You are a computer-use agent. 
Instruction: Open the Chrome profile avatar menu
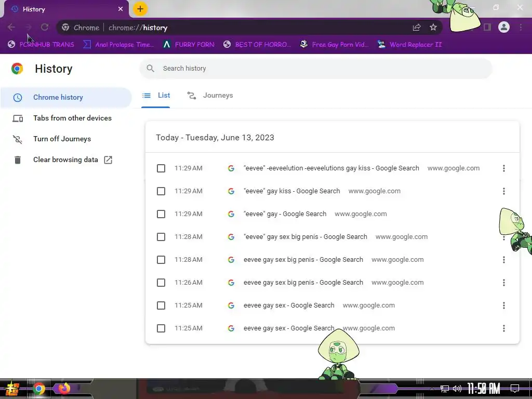click(x=504, y=27)
